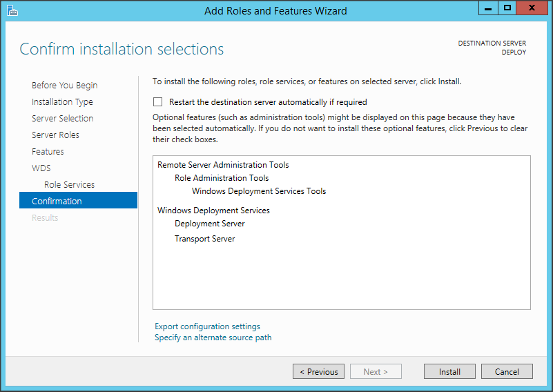Click Export configuration settings link
The height and width of the screenshot is (392, 553).
207,326
